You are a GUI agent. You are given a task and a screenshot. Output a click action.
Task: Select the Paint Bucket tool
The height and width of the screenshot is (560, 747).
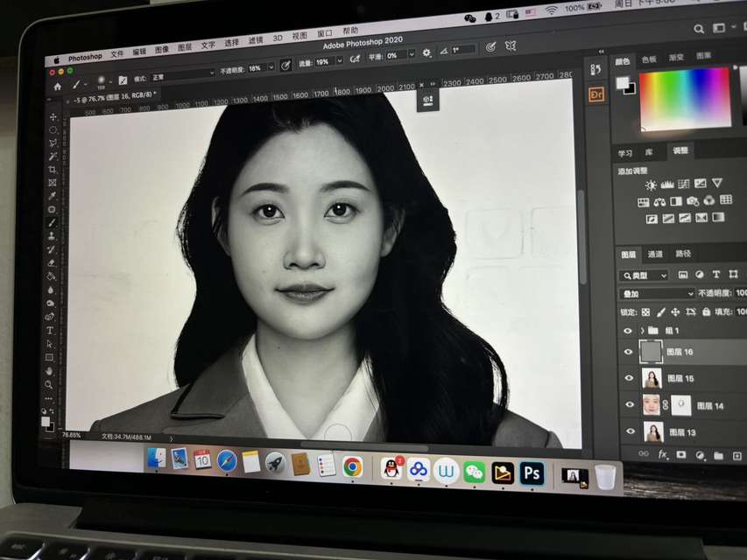[51, 276]
